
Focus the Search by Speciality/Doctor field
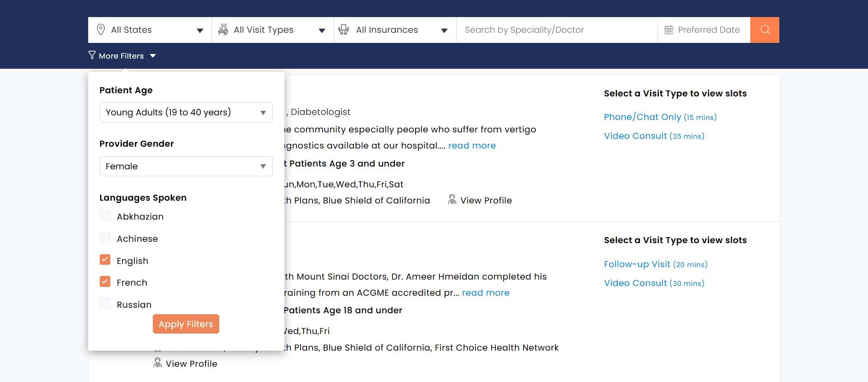(x=557, y=30)
